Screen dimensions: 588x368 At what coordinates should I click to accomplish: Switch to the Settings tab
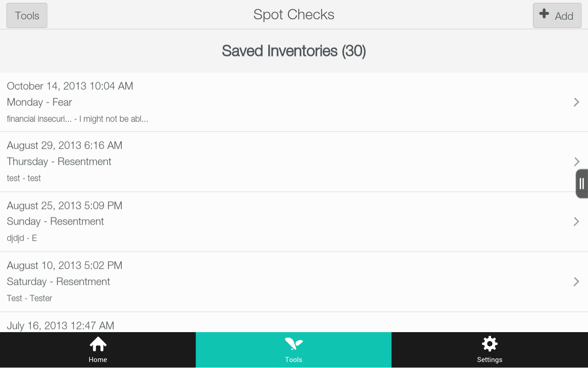click(490, 350)
